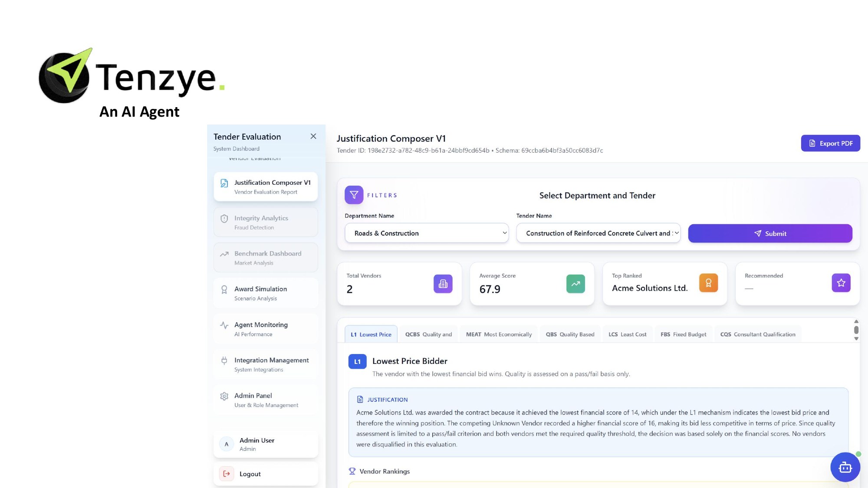Open Integration Management System Integrations
This screenshot has width=868, height=488.
[x=266, y=364]
